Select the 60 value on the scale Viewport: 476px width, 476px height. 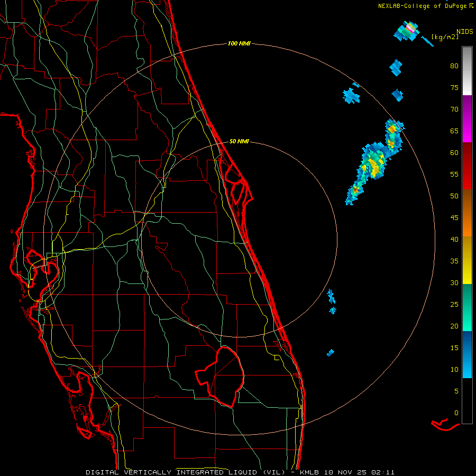point(454,153)
